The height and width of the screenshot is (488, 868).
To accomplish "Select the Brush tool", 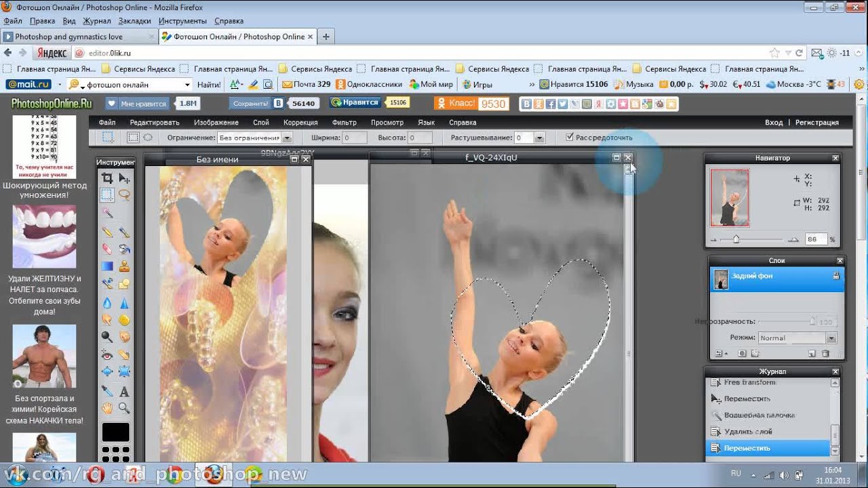I will pyautogui.click(x=124, y=232).
